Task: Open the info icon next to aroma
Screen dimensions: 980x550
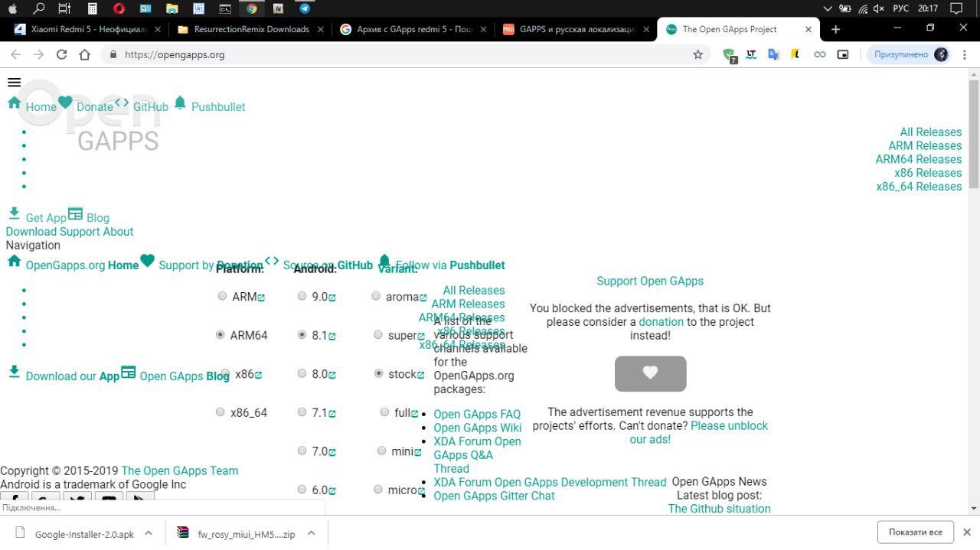Action: (423, 298)
